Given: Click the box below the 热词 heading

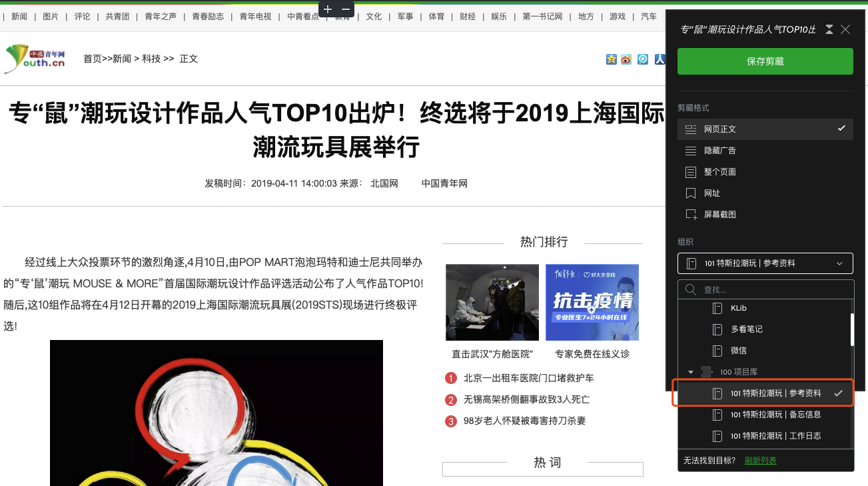Looking at the screenshot, I should tap(543, 469).
